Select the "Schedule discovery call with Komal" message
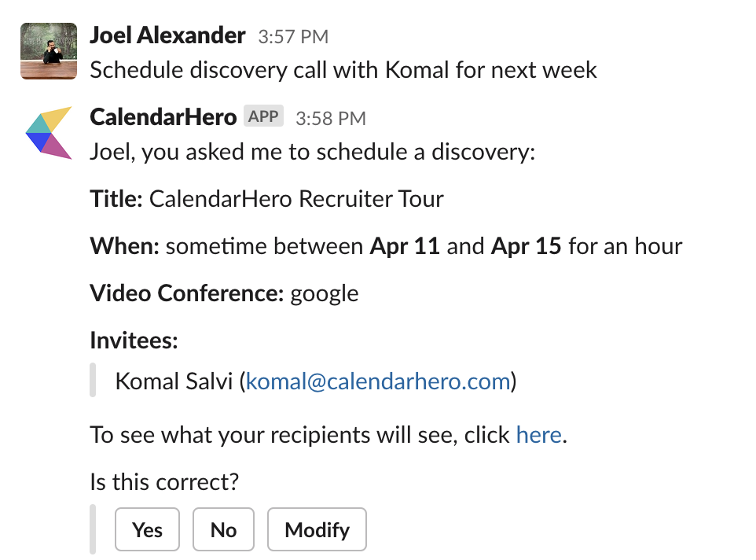This screenshot has width=756, height=560. pos(343,71)
